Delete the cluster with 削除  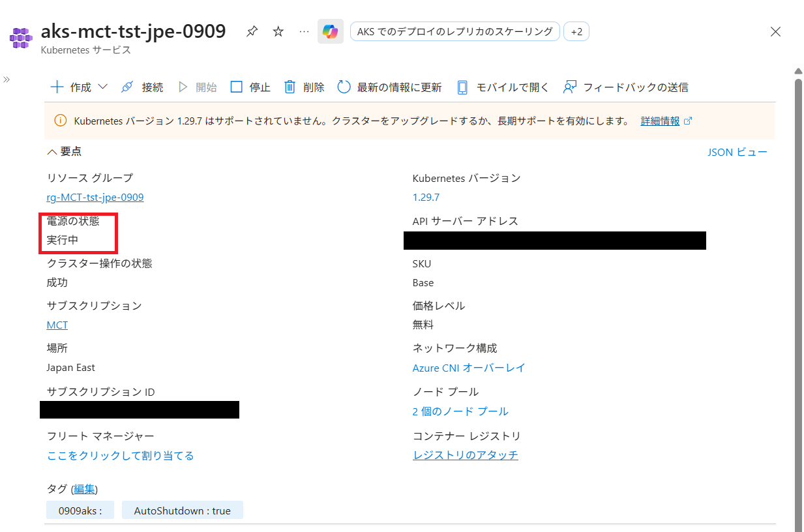[x=304, y=87]
